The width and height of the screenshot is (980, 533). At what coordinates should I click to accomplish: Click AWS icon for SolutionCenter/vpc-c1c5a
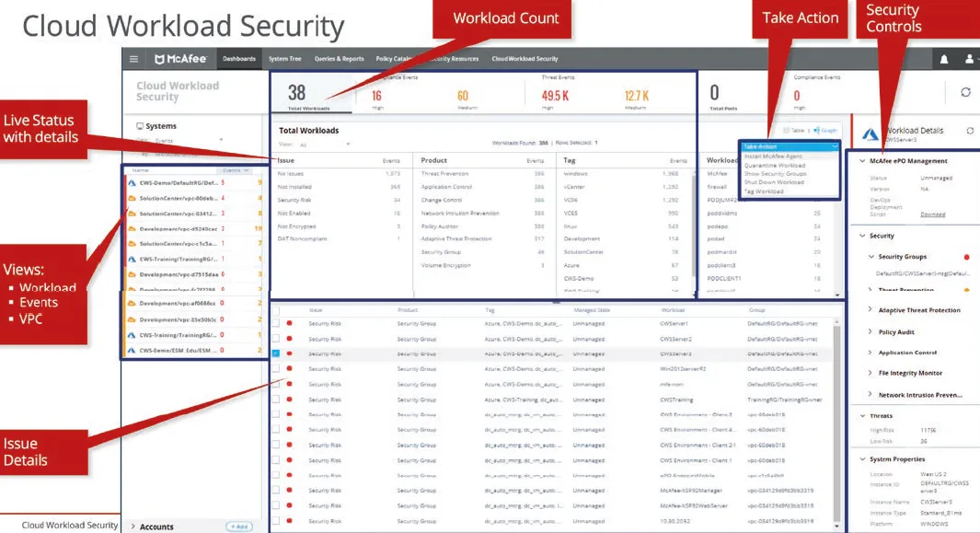tap(132, 243)
